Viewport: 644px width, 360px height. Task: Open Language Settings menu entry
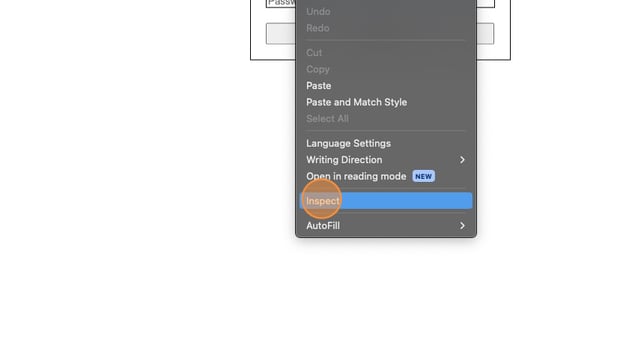click(x=386, y=143)
